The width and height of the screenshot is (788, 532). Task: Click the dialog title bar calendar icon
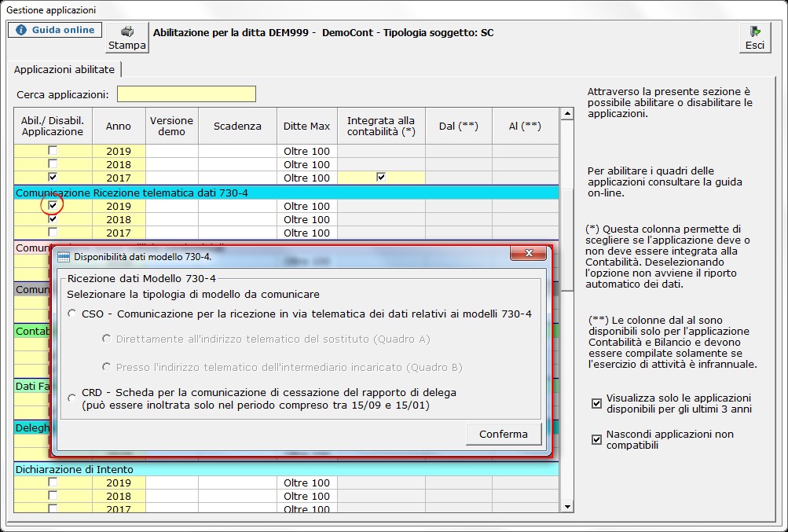pyautogui.click(x=64, y=256)
